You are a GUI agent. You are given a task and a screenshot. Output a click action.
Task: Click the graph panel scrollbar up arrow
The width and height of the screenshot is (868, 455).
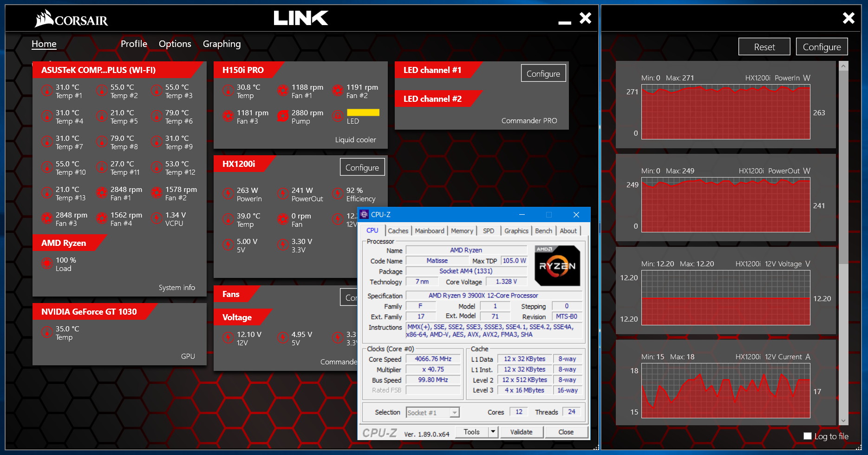coord(844,66)
